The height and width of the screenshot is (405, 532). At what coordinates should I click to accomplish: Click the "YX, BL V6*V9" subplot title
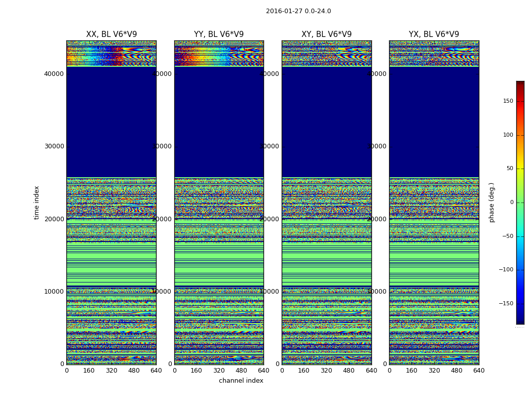point(434,34)
